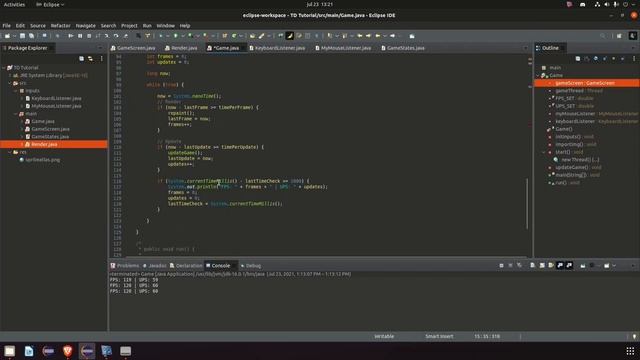Go to Next Annotation toolbar icon
640x360 pixels.
pos(329,36)
